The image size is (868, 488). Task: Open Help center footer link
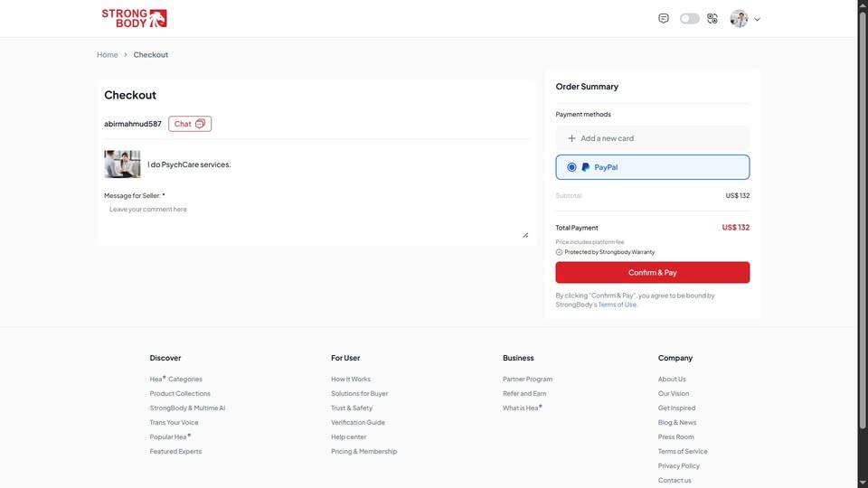(348, 437)
